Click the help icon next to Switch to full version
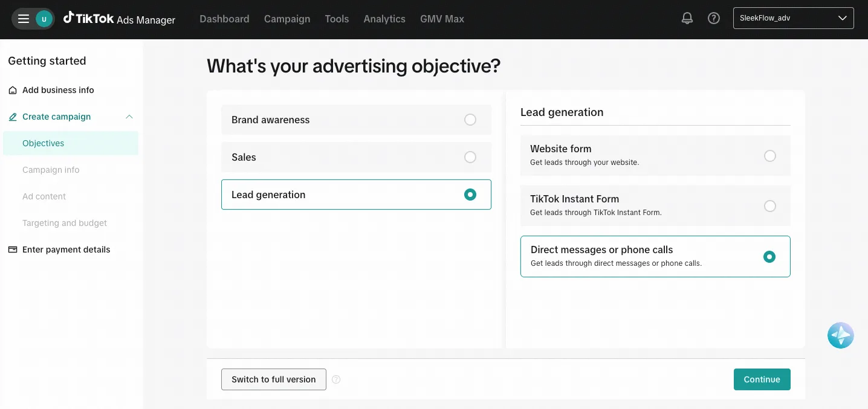The image size is (868, 409). [x=335, y=379]
